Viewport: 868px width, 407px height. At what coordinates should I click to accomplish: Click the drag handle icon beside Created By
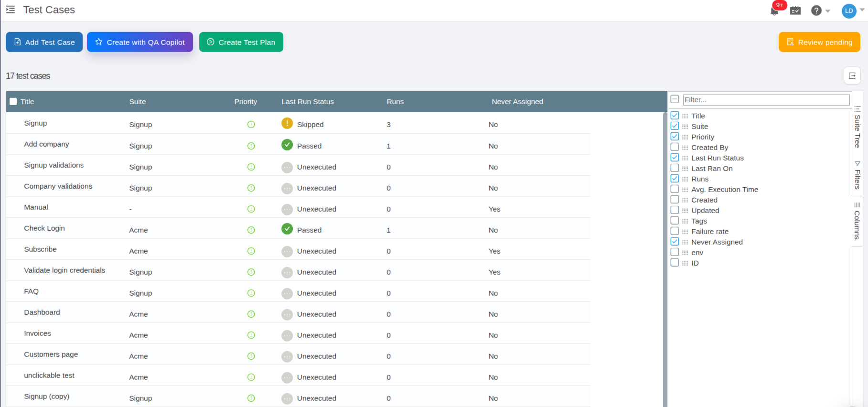point(685,148)
